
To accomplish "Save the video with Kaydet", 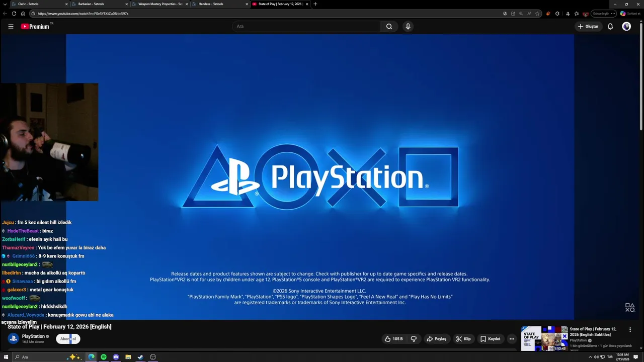I will point(490,339).
